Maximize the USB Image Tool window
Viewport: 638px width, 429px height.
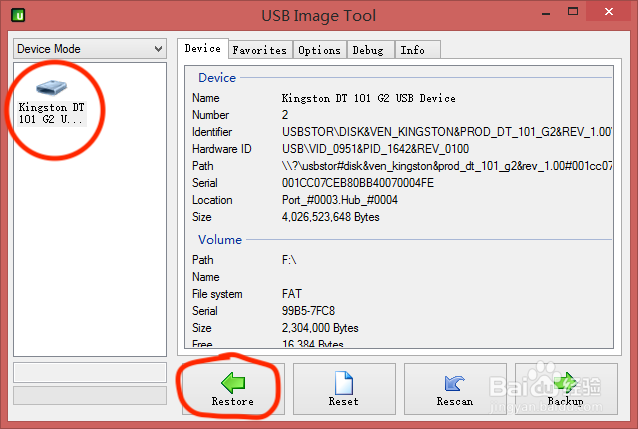(x=573, y=12)
